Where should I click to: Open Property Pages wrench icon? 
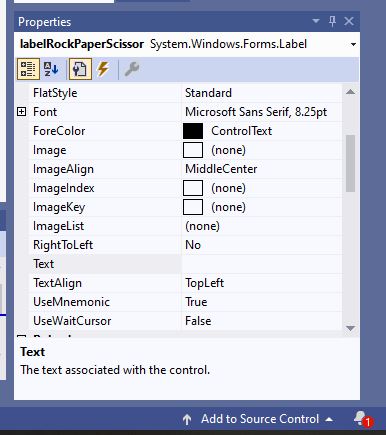click(132, 69)
